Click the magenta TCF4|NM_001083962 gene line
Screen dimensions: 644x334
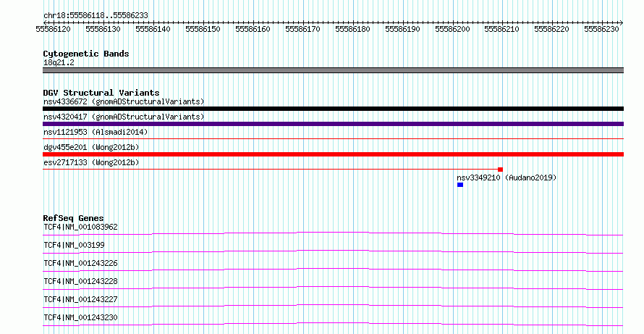click(333, 233)
